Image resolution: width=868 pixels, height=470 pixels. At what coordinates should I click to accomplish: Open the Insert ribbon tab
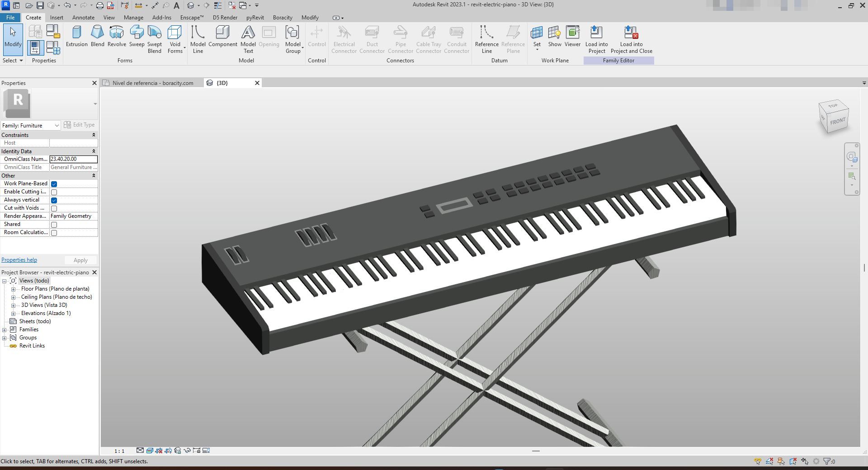[57, 18]
